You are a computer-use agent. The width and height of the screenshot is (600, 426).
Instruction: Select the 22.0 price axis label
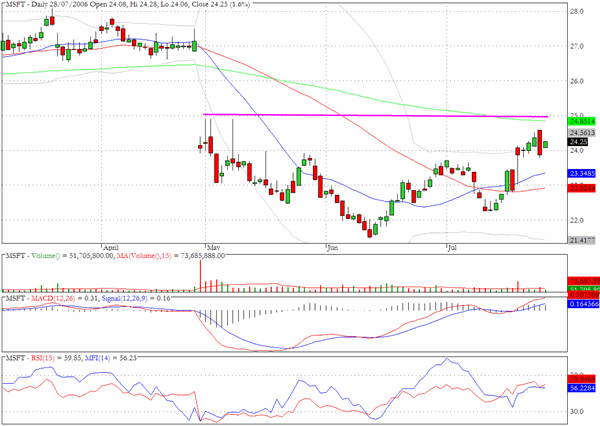coord(576,220)
